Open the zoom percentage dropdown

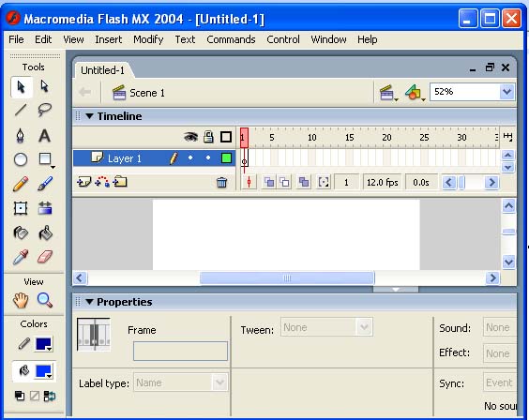[x=506, y=92]
